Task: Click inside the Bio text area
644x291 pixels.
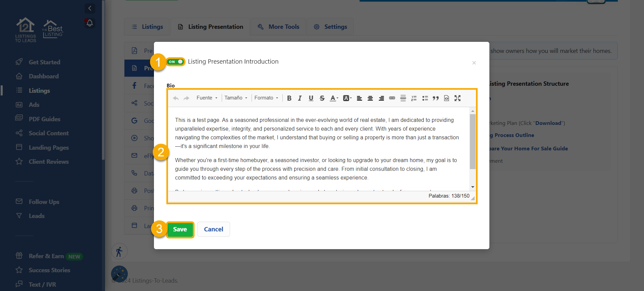Action: tap(319, 149)
